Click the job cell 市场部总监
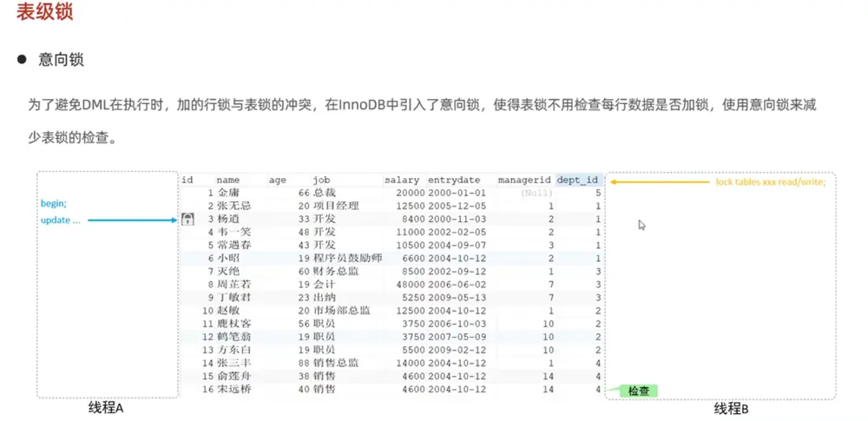 (341, 311)
